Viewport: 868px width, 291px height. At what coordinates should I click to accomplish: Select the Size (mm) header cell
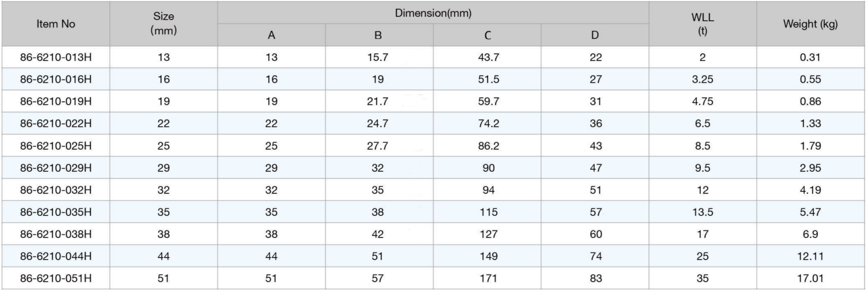tap(163, 23)
